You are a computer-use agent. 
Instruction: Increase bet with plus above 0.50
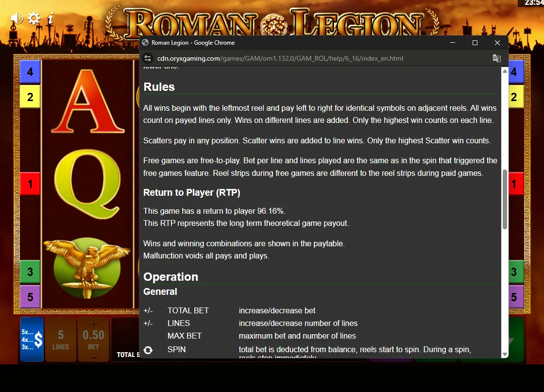click(x=93, y=324)
